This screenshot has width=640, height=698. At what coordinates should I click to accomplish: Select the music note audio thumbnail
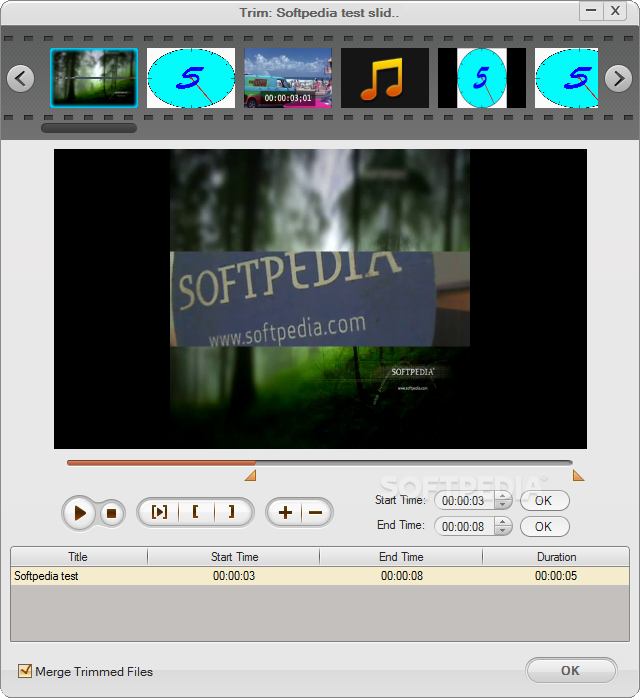pos(385,78)
